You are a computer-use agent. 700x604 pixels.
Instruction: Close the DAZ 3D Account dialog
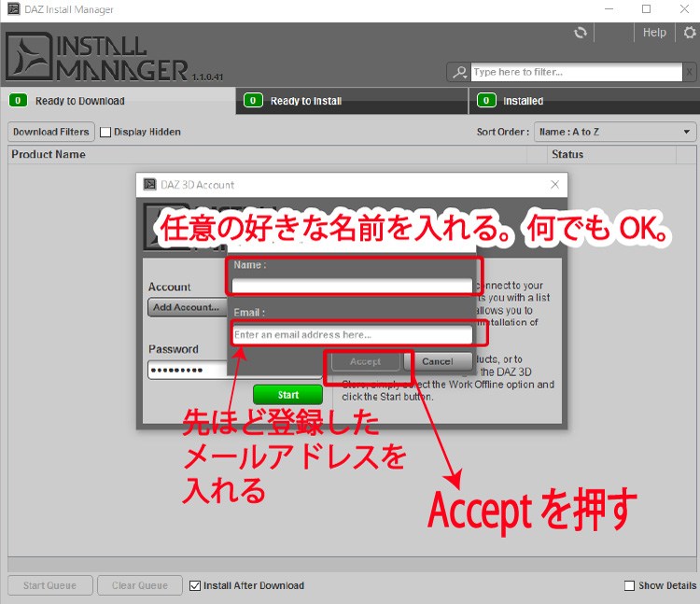pos(554,185)
